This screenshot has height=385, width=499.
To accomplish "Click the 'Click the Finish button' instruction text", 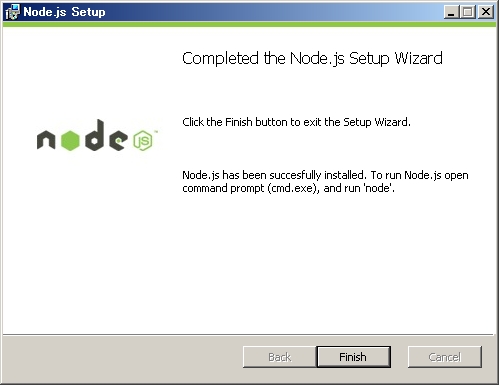I will click(296, 122).
